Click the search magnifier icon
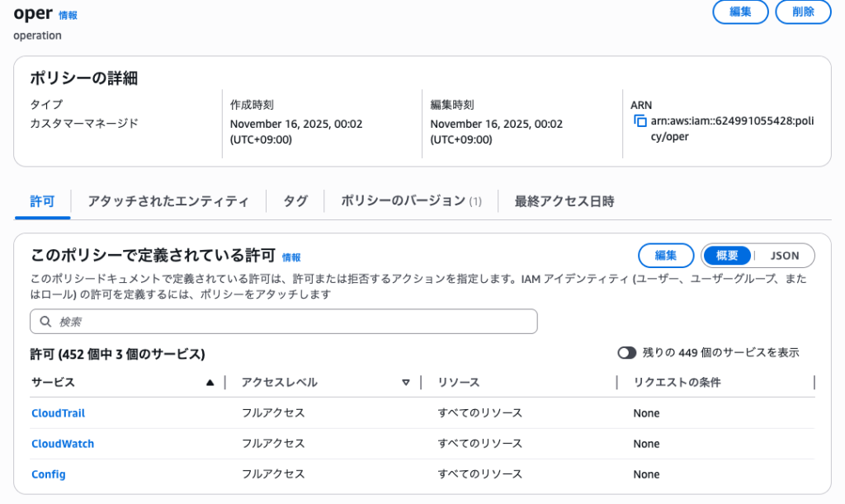 [45, 322]
